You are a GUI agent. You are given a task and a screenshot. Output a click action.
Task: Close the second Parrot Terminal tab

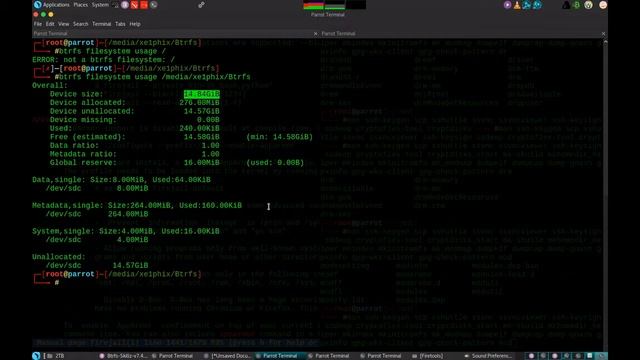tap(603, 33)
